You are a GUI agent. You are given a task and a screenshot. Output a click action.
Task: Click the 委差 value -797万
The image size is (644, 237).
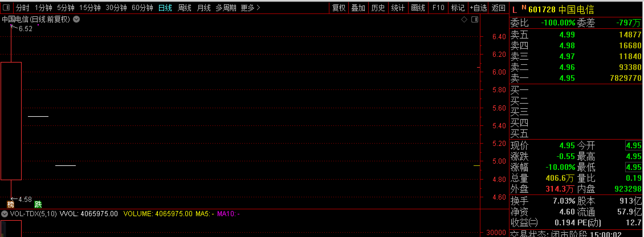tap(629, 23)
